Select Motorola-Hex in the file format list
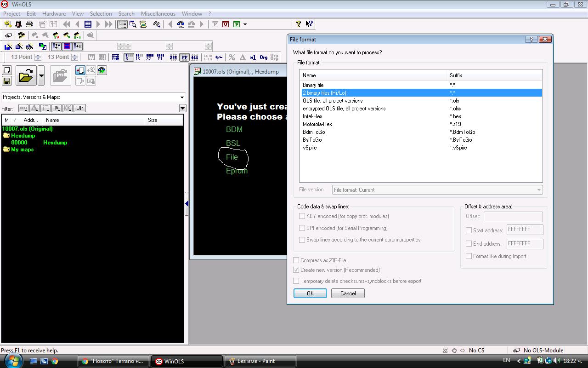588x368 pixels. click(421, 124)
